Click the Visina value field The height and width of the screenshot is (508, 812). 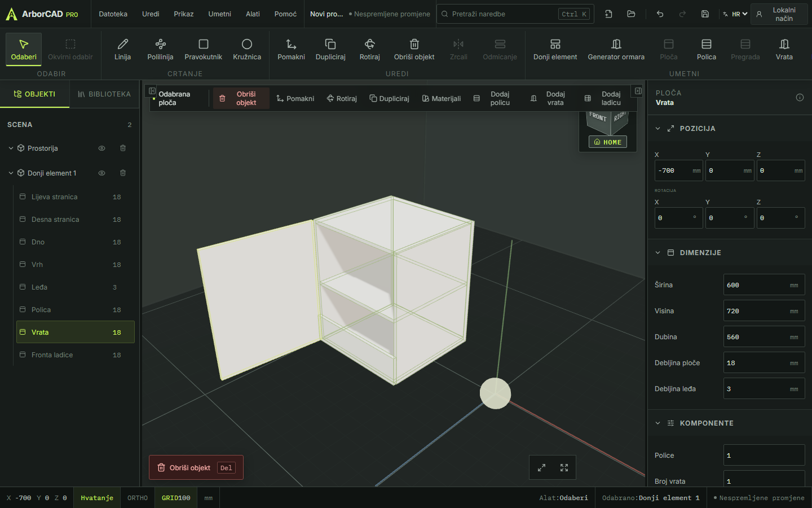(764, 311)
